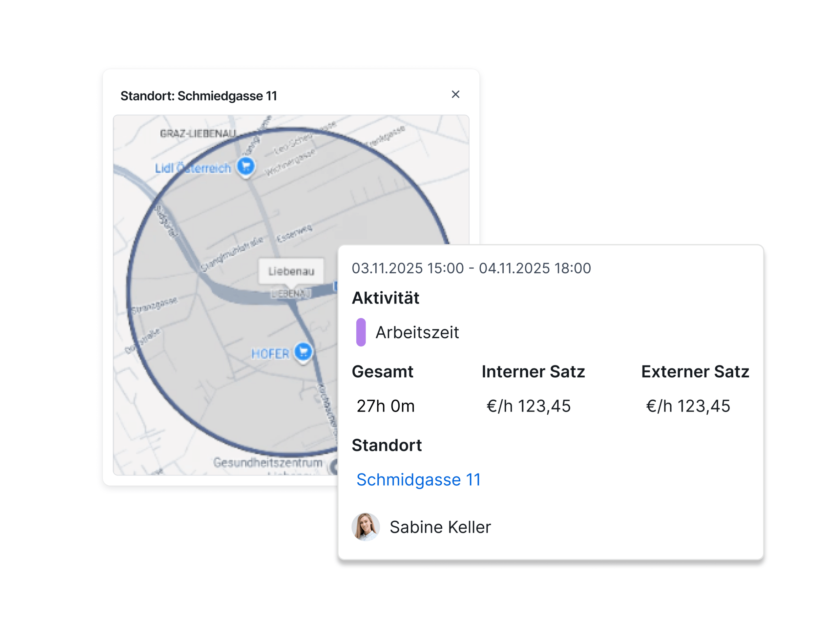Viewport: 840px width, 630px height.
Task: Click the 'Gesamt' column heading
Action: tap(382, 371)
